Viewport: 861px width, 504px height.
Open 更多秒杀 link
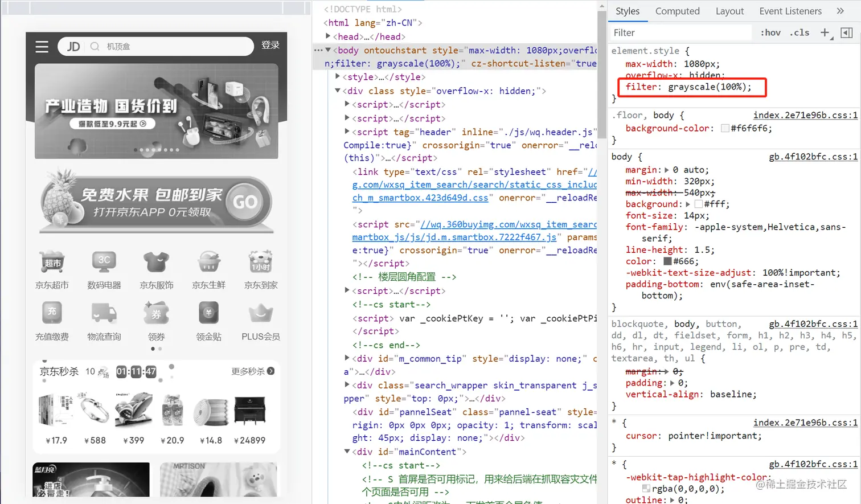click(x=253, y=371)
